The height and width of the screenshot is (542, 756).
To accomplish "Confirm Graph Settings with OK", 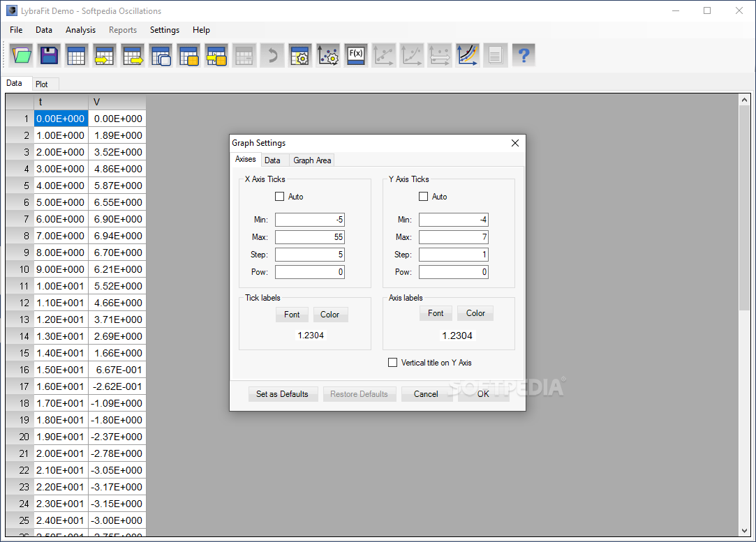I will click(483, 394).
